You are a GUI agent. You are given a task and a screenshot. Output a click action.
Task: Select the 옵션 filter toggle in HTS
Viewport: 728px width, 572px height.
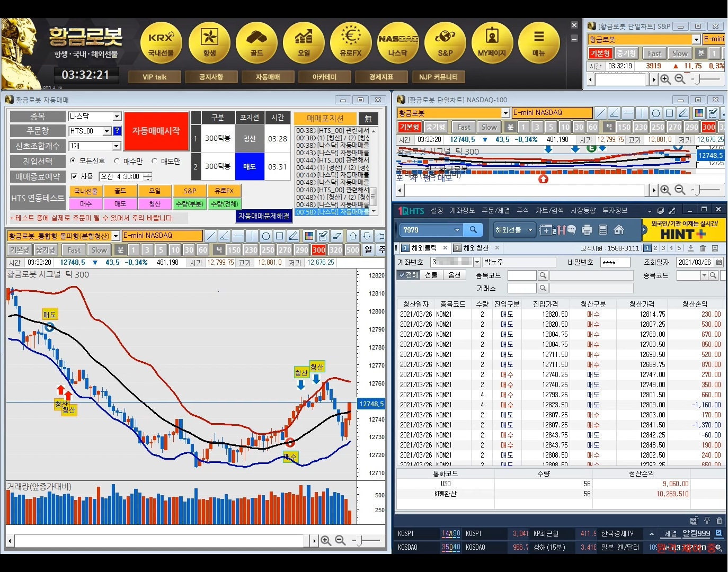(455, 275)
